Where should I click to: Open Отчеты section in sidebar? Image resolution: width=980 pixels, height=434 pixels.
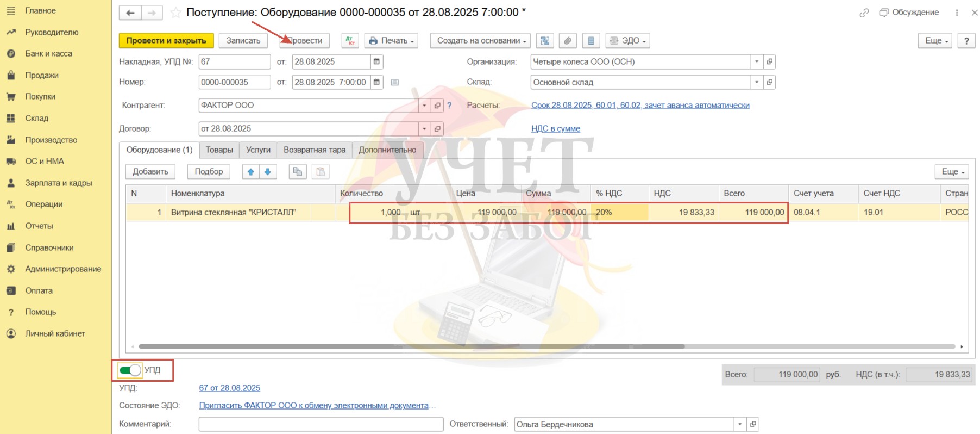pyautogui.click(x=39, y=226)
